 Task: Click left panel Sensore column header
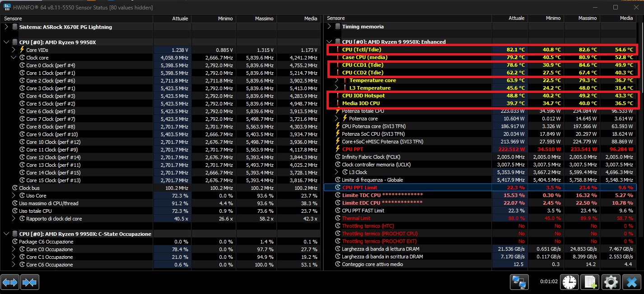pos(77,18)
